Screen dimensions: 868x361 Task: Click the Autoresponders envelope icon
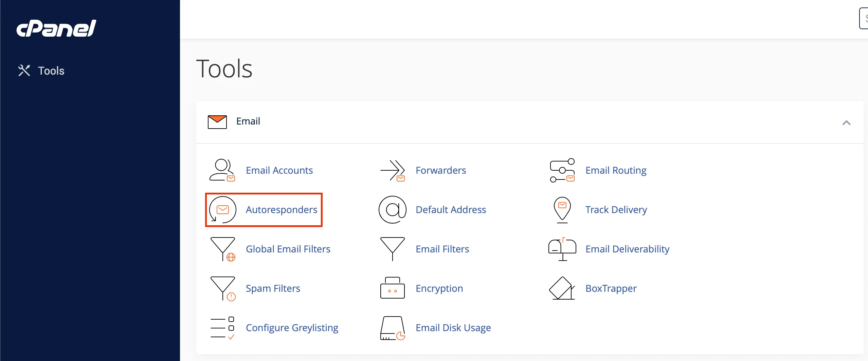click(x=222, y=210)
